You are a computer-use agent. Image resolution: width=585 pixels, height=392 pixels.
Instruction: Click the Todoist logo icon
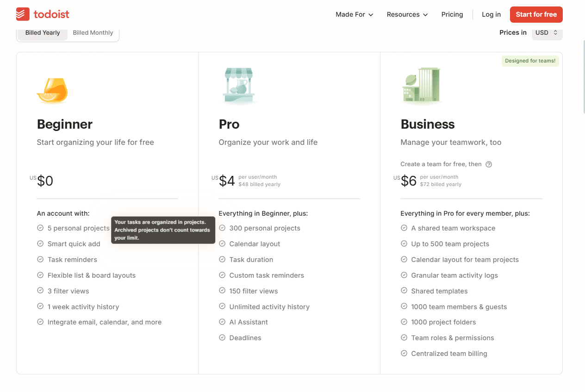(23, 14)
